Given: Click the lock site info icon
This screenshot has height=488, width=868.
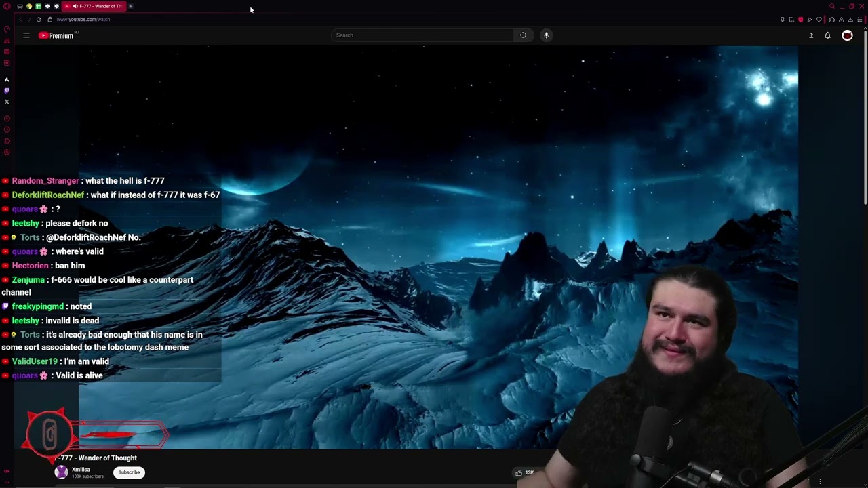Looking at the screenshot, I should 50,19.
